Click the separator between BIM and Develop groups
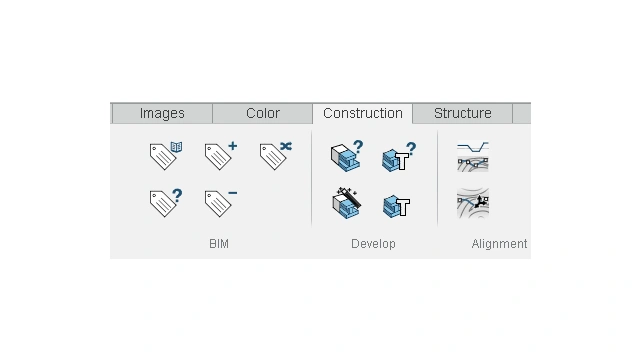 tap(312, 178)
